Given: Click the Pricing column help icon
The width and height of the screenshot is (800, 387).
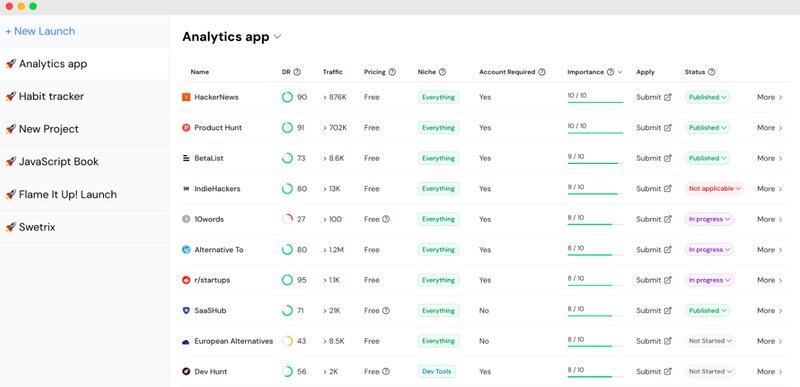Looking at the screenshot, I should click(392, 72).
